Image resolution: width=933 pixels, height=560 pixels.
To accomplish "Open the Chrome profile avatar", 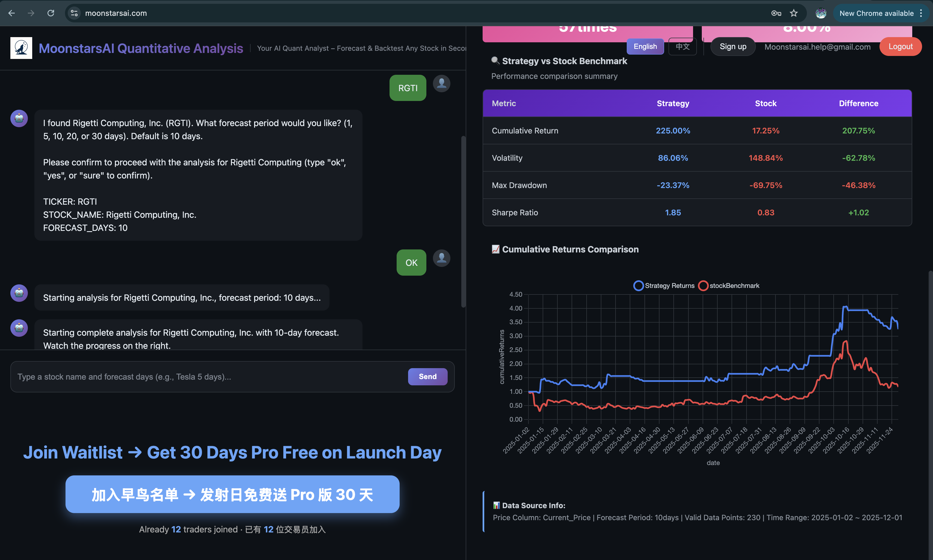I will 821,13.
